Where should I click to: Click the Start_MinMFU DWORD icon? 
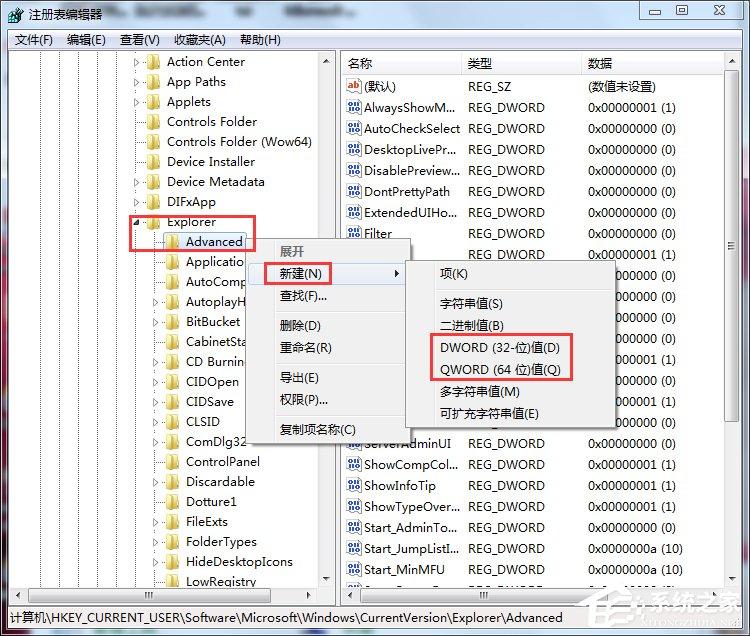[x=353, y=569]
